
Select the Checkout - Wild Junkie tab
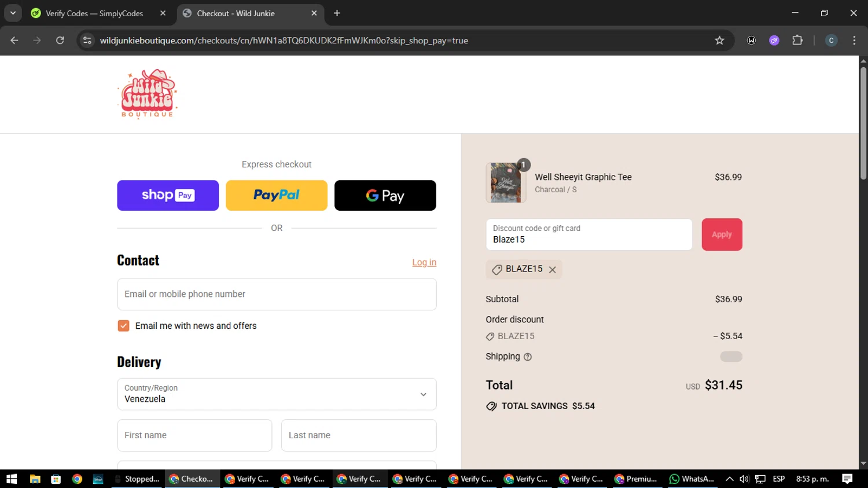236,13
